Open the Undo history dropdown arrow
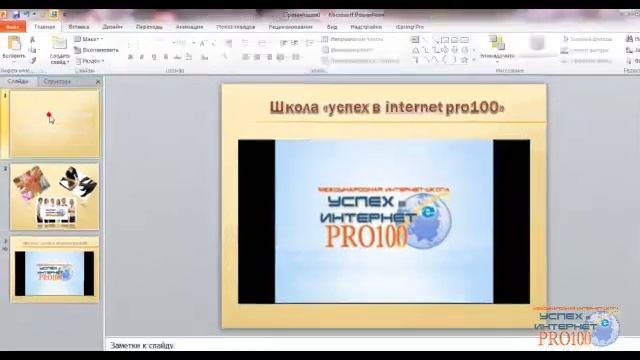 [34, 14]
